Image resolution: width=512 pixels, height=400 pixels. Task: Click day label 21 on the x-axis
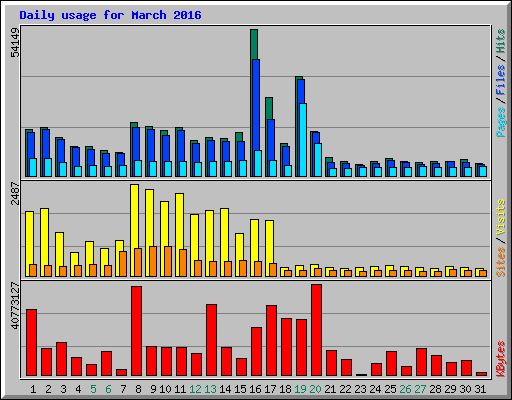pyautogui.click(x=330, y=389)
